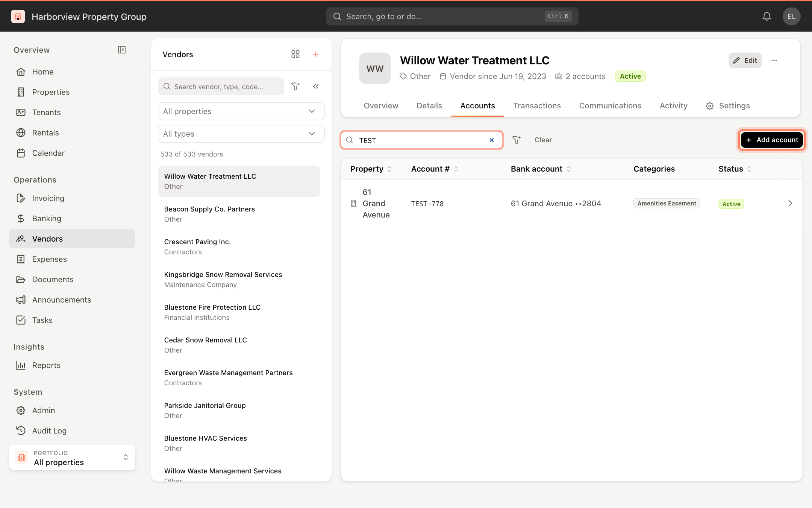812x508 pixels.
Task: Open vendor list filter icon
Action: [x=295, y=87]
